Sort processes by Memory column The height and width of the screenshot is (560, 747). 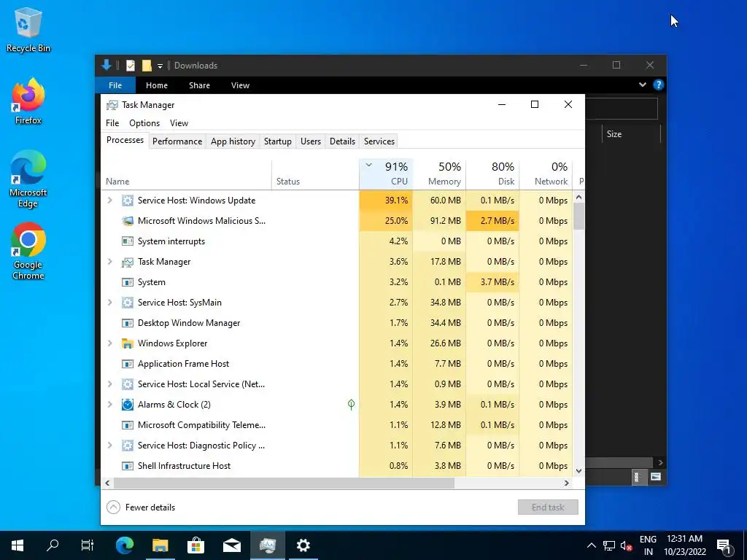point(439,174)
